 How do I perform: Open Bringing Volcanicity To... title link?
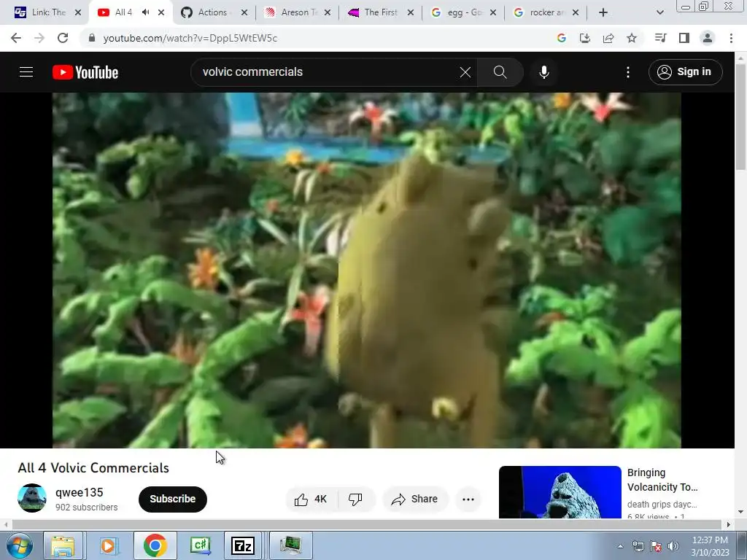pos(662,480)
